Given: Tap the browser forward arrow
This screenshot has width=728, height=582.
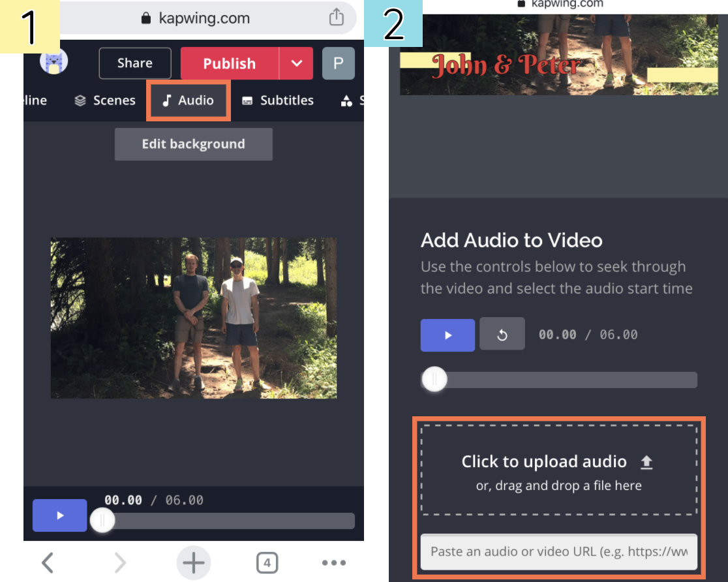Looking at the screenshot, I should (x=120, y=563).
